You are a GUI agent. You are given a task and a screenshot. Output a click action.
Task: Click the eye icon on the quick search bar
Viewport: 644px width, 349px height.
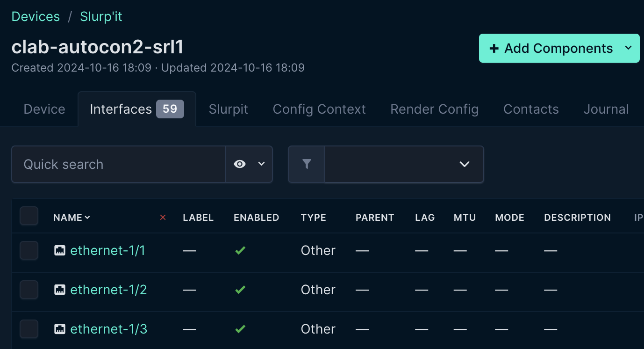[x=240, y=164]
